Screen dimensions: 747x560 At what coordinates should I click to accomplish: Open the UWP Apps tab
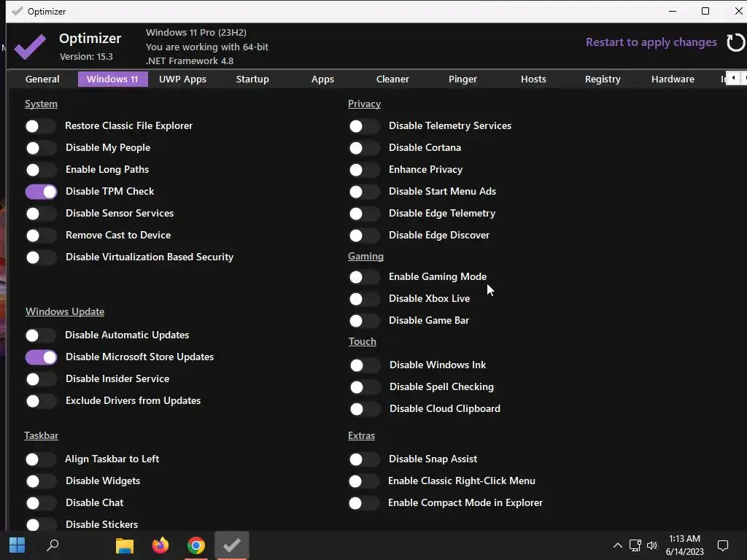182,79
